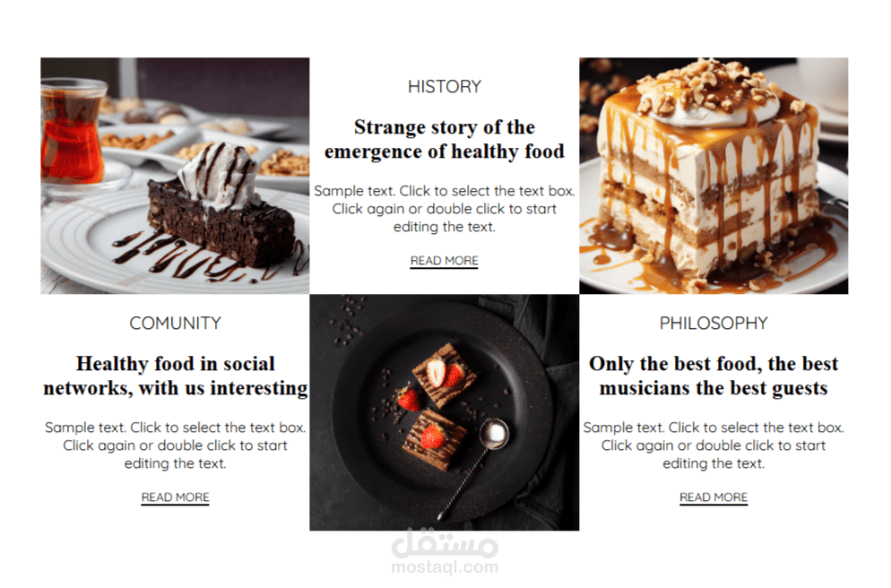This screenshot has height=588, width=891.
Task: Click the chocolate brownie with ice cream image
Action: point(175,176)
